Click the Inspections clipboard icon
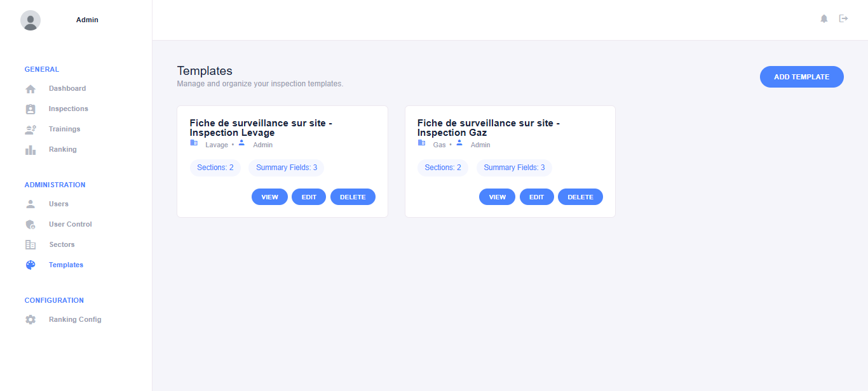Image resolution: width=868 pixels, height=391 pixels. (31, 109)
